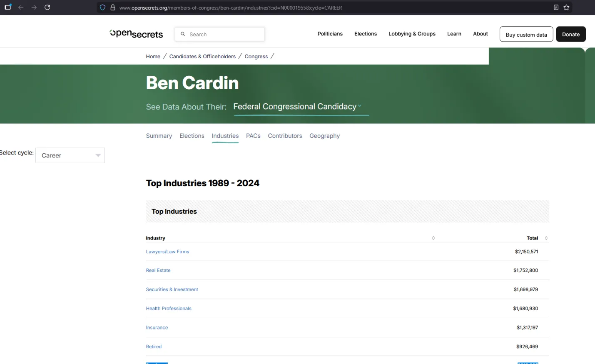Open Real Estate industry link
Image resolution: width=595 pixels, height=364 pixels.
coord(158,270)
